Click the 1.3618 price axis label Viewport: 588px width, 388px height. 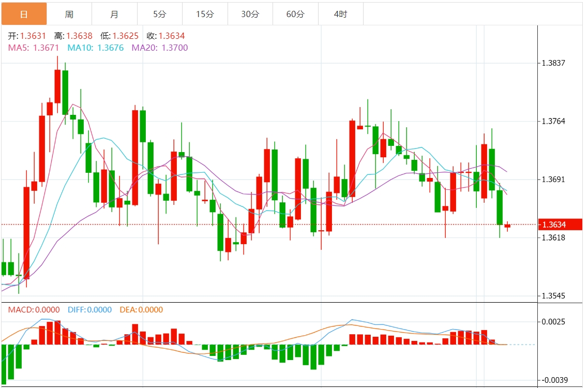pyautogui.click(x=553, y=237)
